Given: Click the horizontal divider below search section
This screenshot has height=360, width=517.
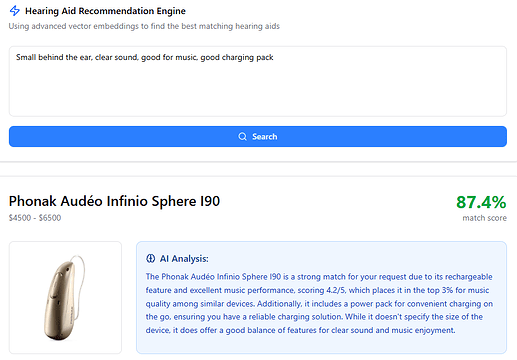Looking at the screenshot, I should [258, 162].
